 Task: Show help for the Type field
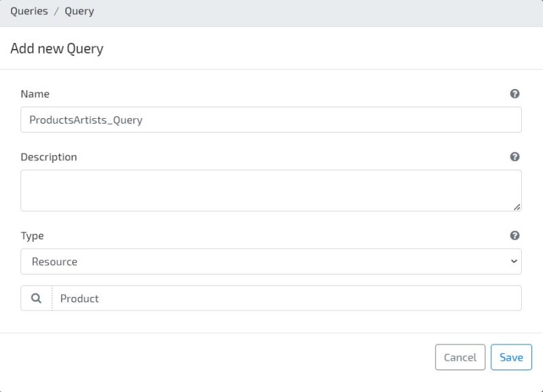[x=514, y=236]
